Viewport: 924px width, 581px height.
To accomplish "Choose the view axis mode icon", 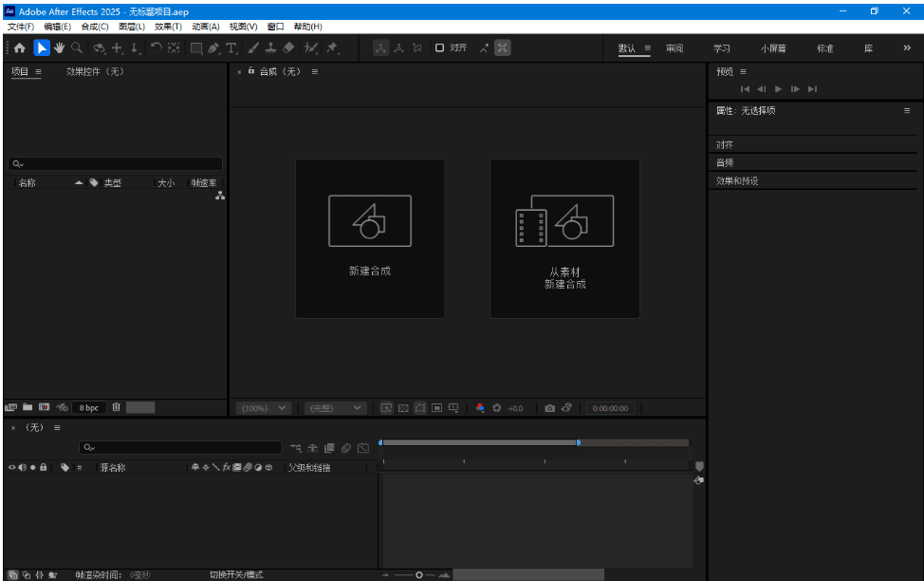I will [x=417, y=48].
